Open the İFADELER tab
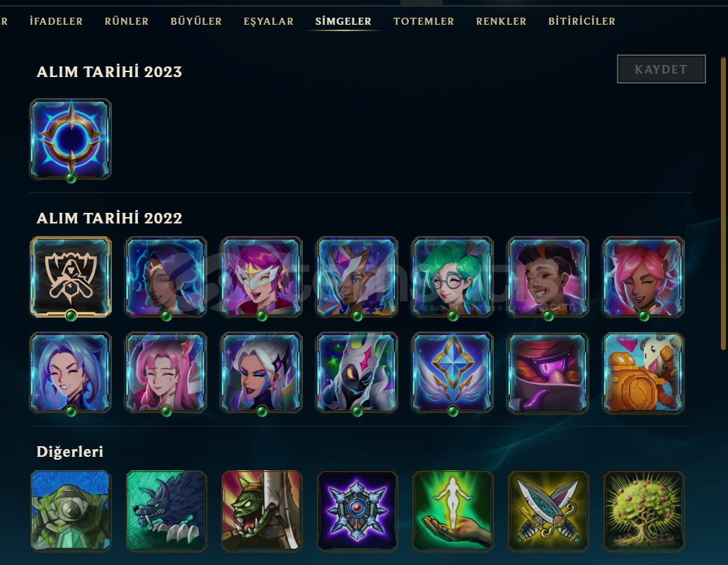Image resolution: width=728 pixels, height=565 pixels. click(x=56, y=21)
